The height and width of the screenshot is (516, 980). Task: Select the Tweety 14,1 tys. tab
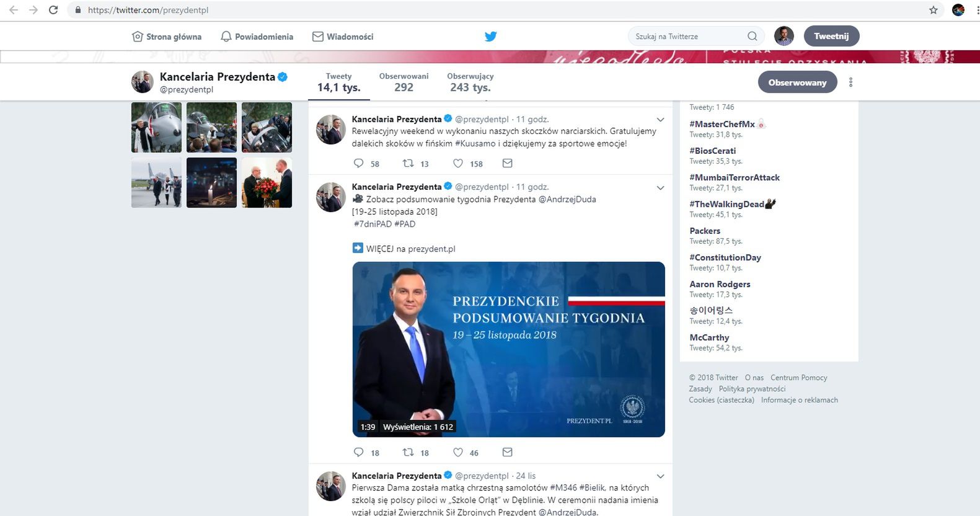click(338, 82)
